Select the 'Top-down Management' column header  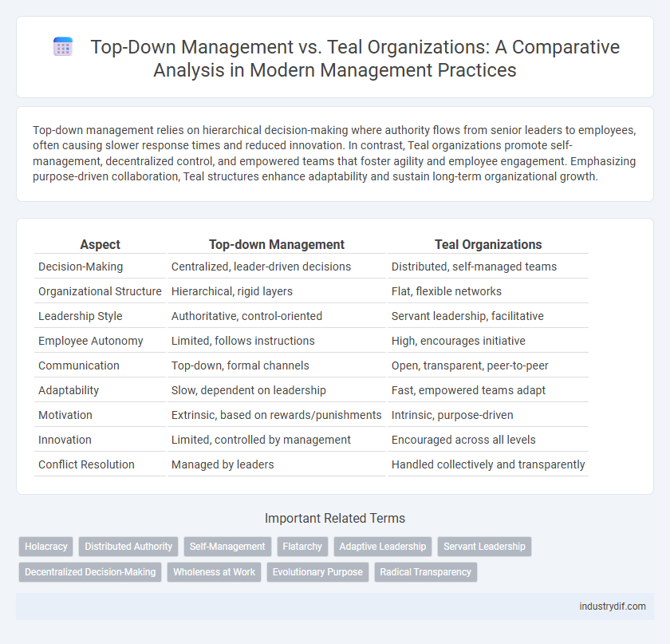277,244
